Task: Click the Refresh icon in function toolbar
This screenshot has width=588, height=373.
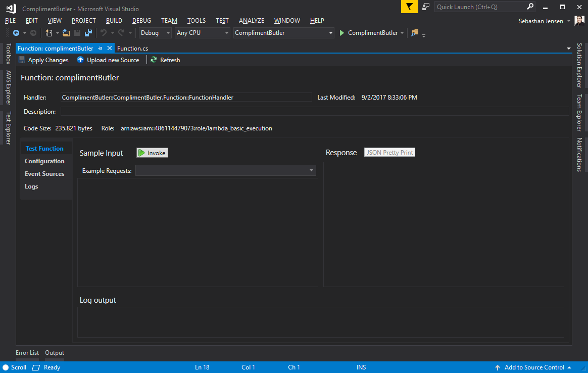Action: pyautogui.click(x=154, y=60)
